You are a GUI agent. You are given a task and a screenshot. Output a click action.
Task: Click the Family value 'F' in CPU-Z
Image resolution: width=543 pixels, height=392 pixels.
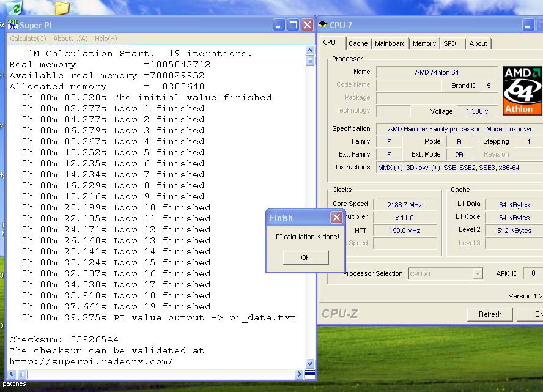coord(389,142)
